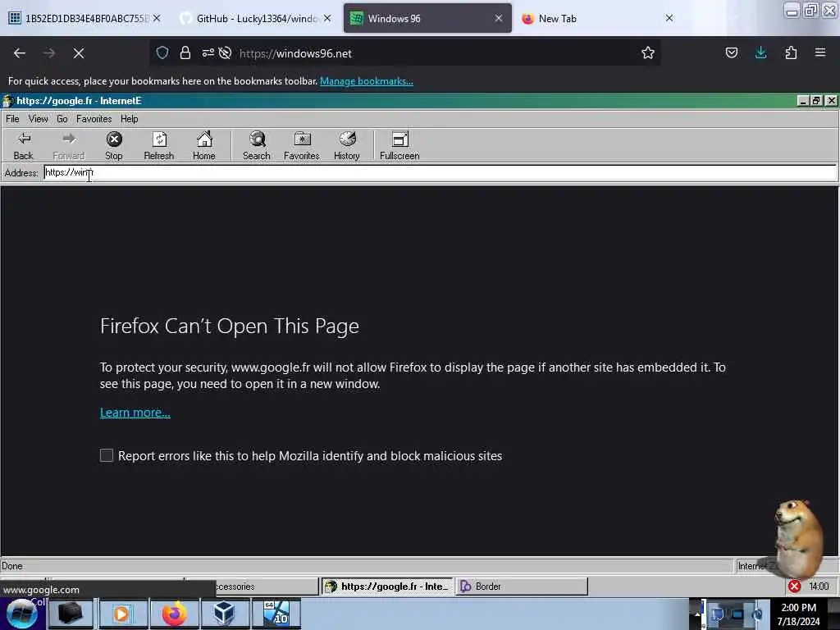
Task: Click the hamster mascot on the desktop
Action: tap(799, 538)
